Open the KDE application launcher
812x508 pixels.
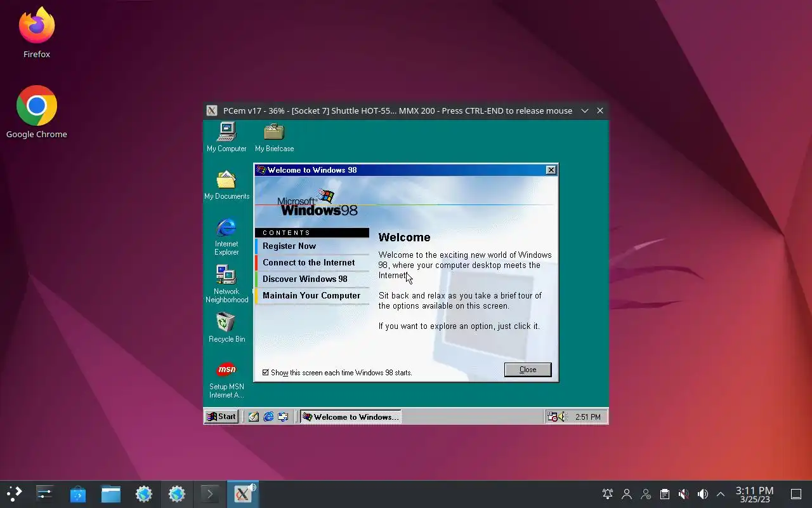click(14, 493)
